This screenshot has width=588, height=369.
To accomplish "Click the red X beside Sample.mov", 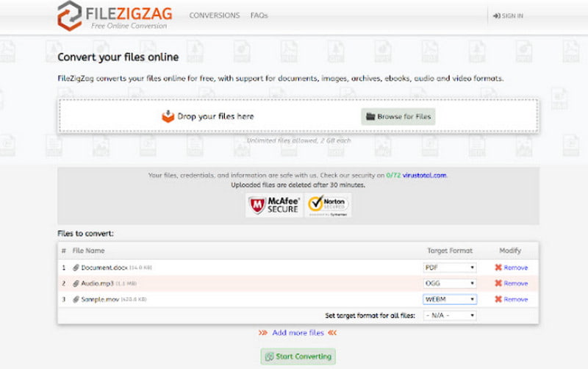I will click(x=499, y=299).
